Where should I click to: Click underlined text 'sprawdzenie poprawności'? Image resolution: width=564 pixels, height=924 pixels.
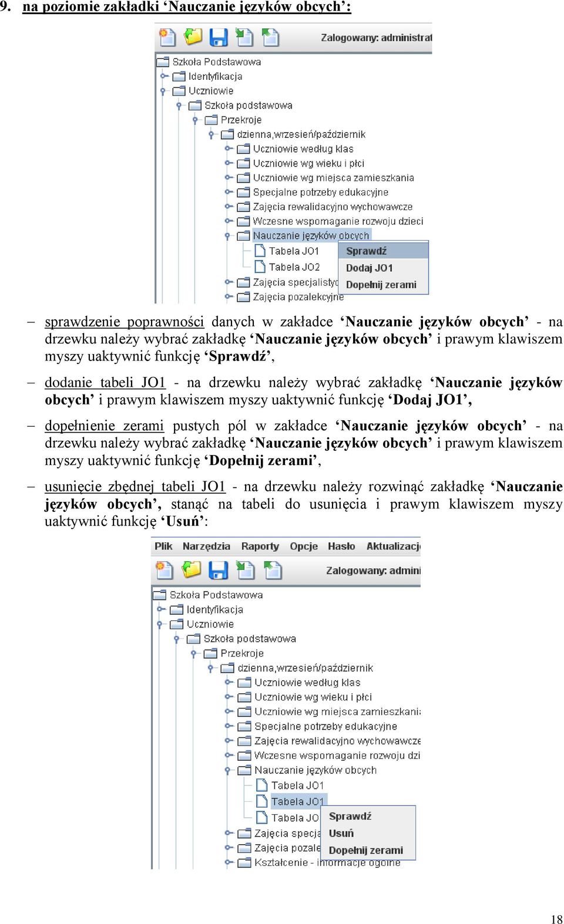coord(125,322)
